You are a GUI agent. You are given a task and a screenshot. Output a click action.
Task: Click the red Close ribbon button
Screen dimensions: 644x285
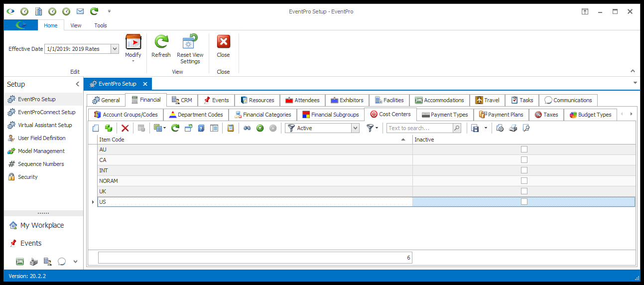pos(223,46)
